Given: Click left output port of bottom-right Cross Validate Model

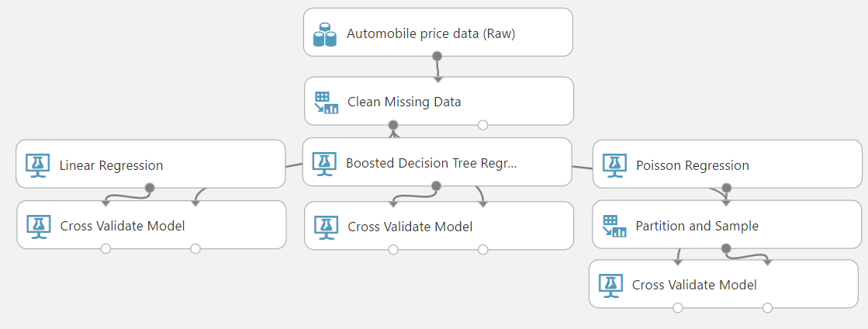Looking at the screenshot, I should [678, 308].
